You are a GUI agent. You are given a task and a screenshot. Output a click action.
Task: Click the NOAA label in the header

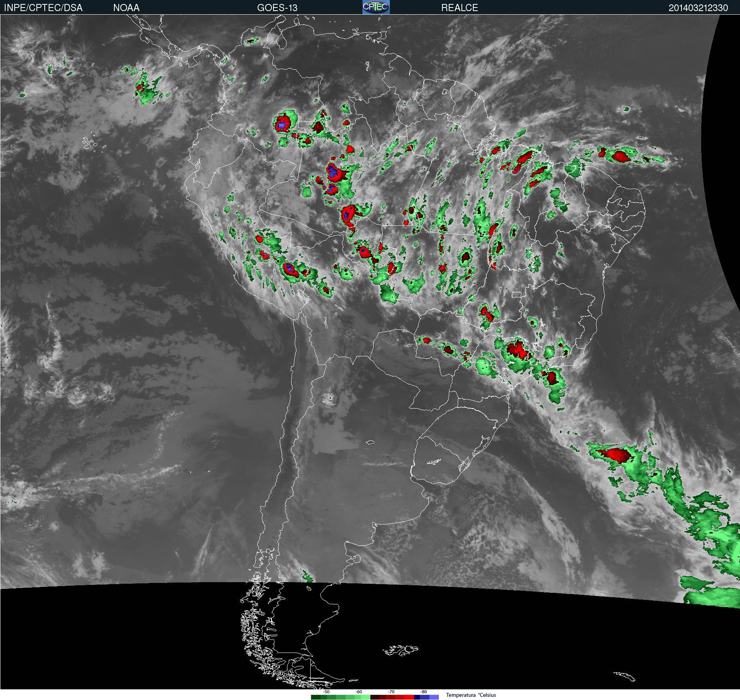pyautogui.click(x=126, y=8)
